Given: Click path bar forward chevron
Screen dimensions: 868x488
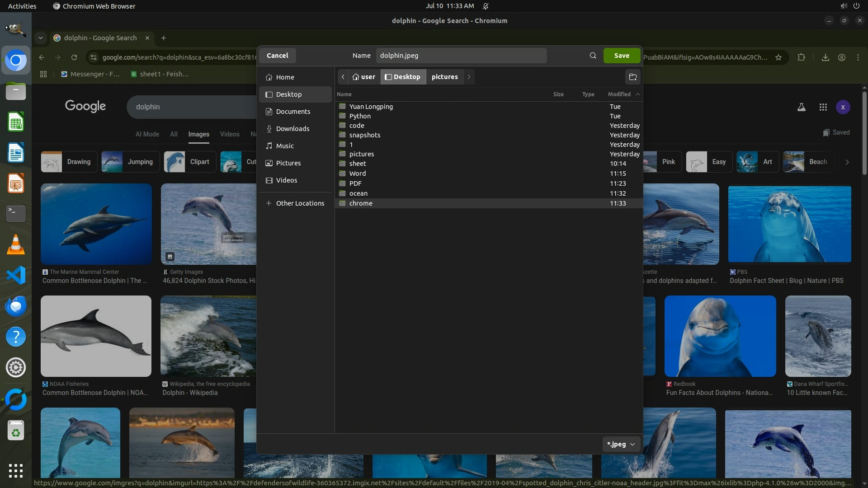Looking at the screenshot, I should pos(469,77).
